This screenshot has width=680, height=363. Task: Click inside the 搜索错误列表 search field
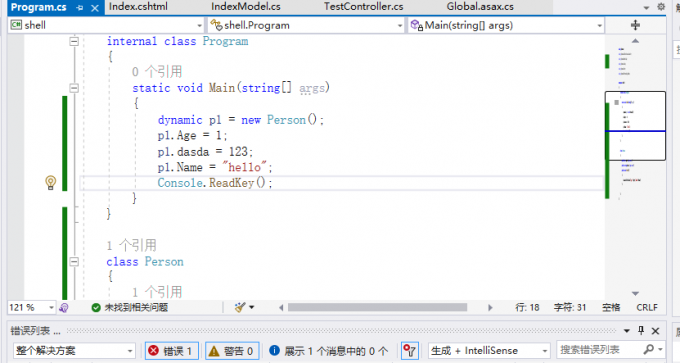tap(599, 350)
